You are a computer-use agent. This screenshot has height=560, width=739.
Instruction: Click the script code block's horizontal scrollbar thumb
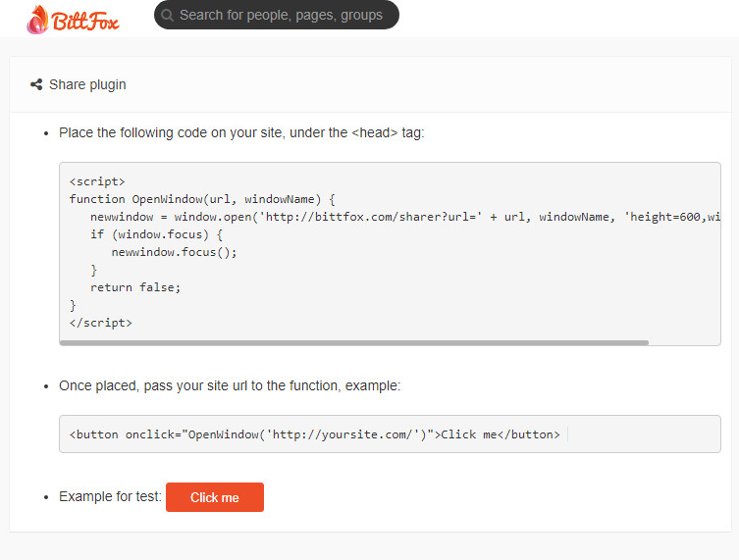coord(354,342)
